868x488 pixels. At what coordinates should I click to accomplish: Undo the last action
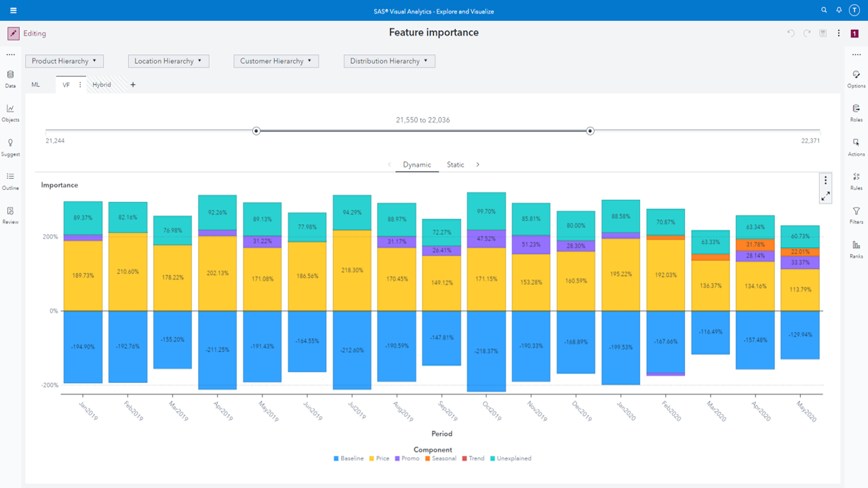[791, 33]
